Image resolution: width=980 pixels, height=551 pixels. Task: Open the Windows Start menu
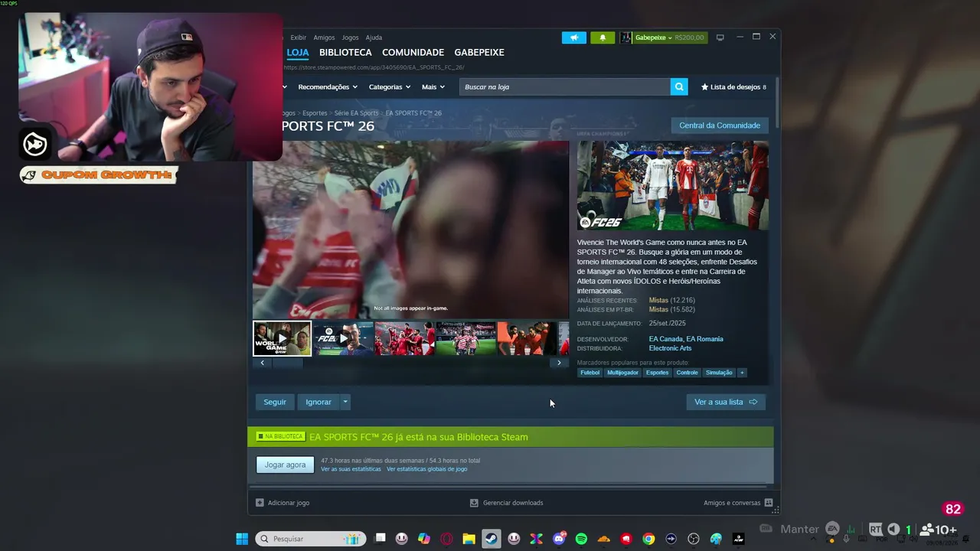tap(242, 539)
